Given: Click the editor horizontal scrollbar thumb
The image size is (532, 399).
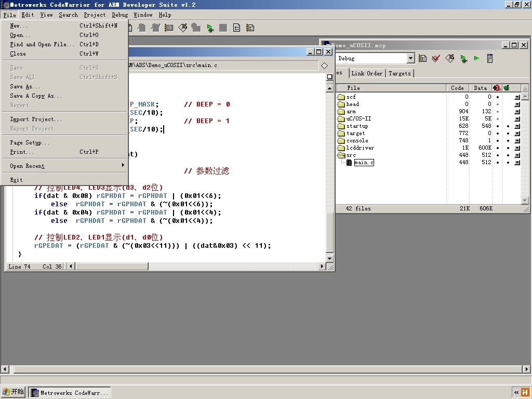Looking at the screenshot, I should 112,267.
